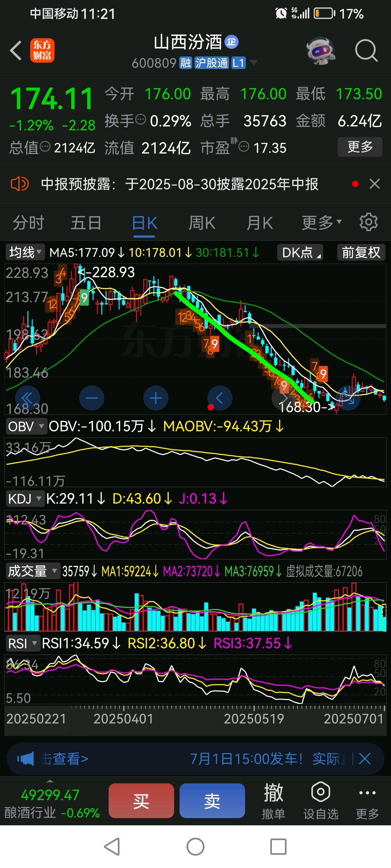The height and width of the screenshot is (868, 391).
Task: Open the 成交量 indicator dropdown
Action: pyautogui.click(x=32, y=571)
